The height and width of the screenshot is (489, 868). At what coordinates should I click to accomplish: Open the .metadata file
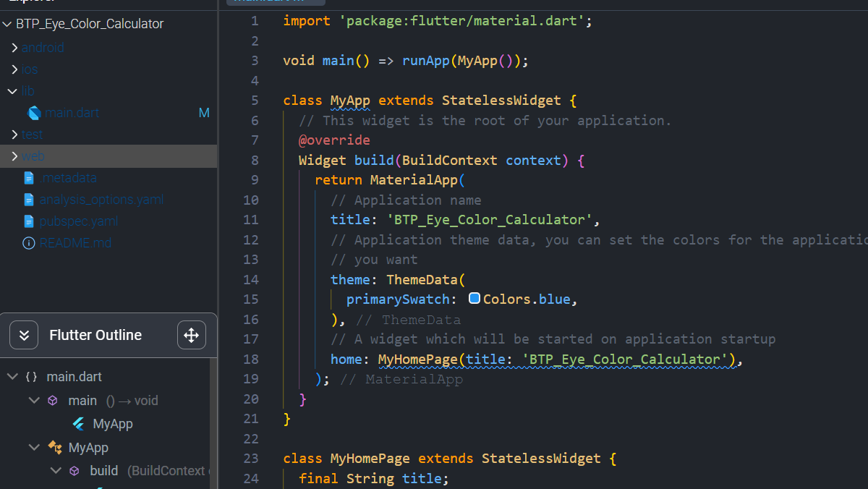point(68,178)
